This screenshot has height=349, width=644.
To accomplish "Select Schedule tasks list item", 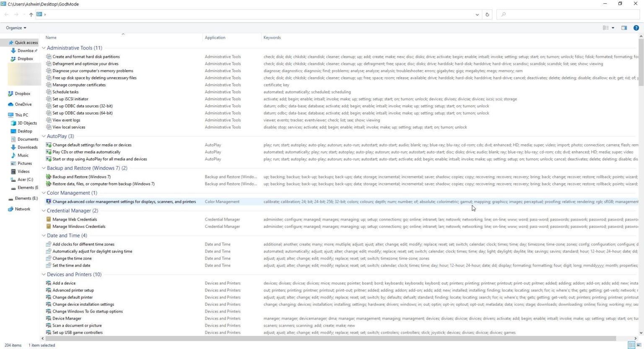I will click(x=65, y=92).
